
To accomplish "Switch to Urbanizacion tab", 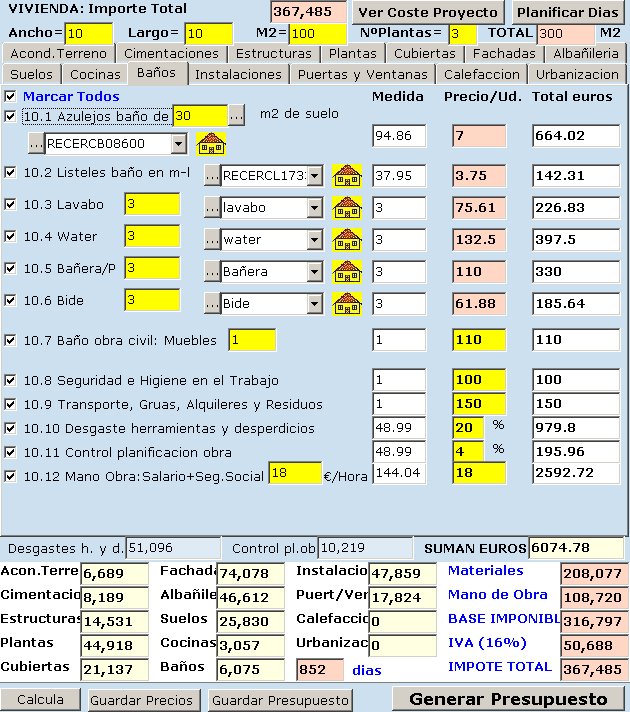I will point(577,74).
